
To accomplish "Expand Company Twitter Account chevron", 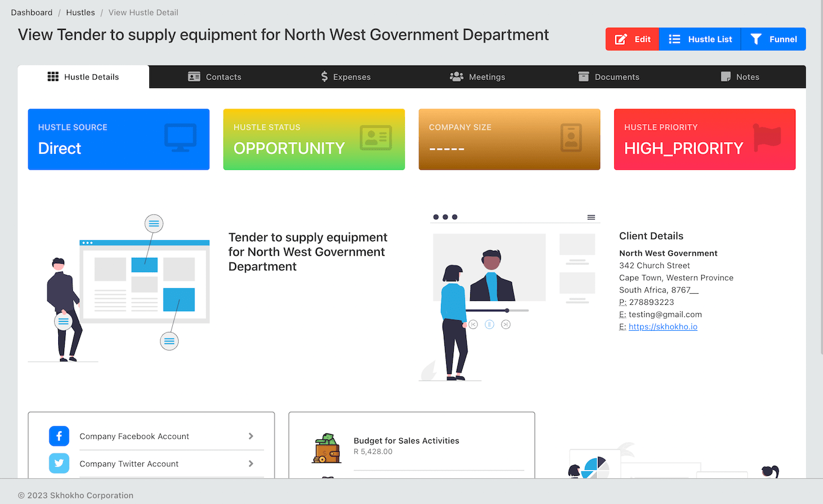I will pos(251,463).
